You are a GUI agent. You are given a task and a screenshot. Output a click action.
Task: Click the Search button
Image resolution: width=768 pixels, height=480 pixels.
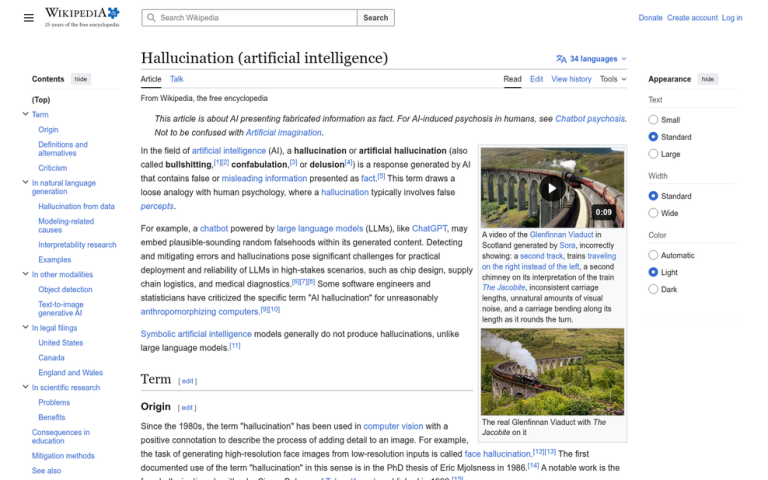coord(376,18)
